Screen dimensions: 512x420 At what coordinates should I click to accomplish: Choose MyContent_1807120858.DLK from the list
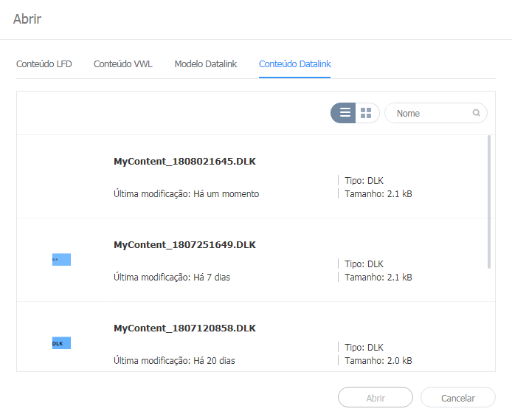coord(184,328)
